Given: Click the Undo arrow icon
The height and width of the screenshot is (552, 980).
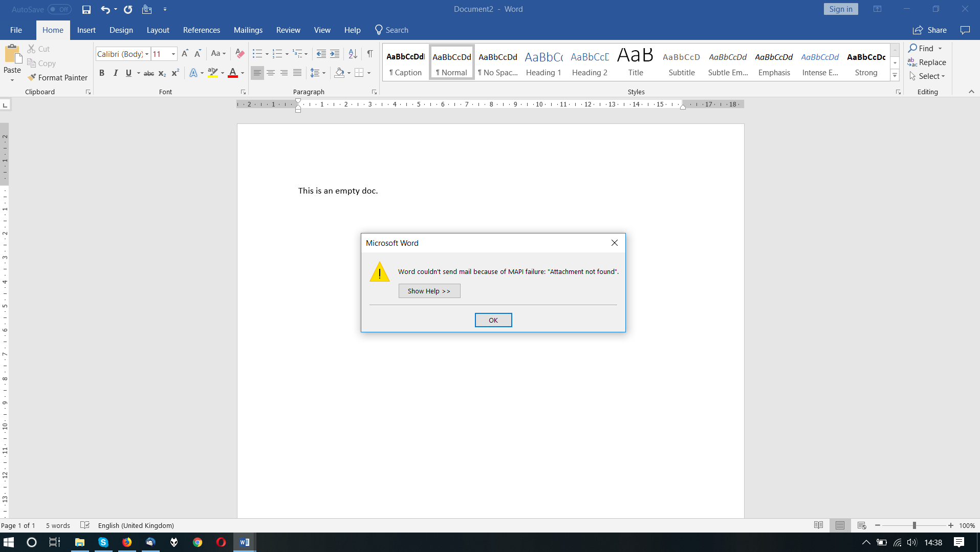Looking at the screenshot, I should pyautogui.click(x=105, y=9).
